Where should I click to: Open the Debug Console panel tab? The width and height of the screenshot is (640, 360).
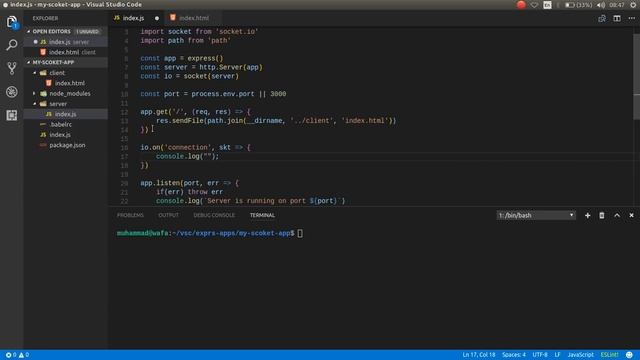tap(214, 215)
